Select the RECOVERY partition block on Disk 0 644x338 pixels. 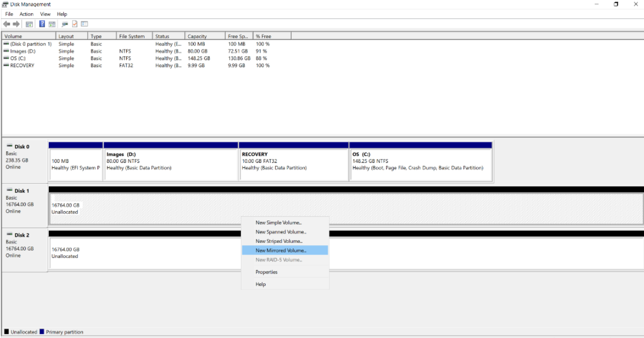point(293,165)
